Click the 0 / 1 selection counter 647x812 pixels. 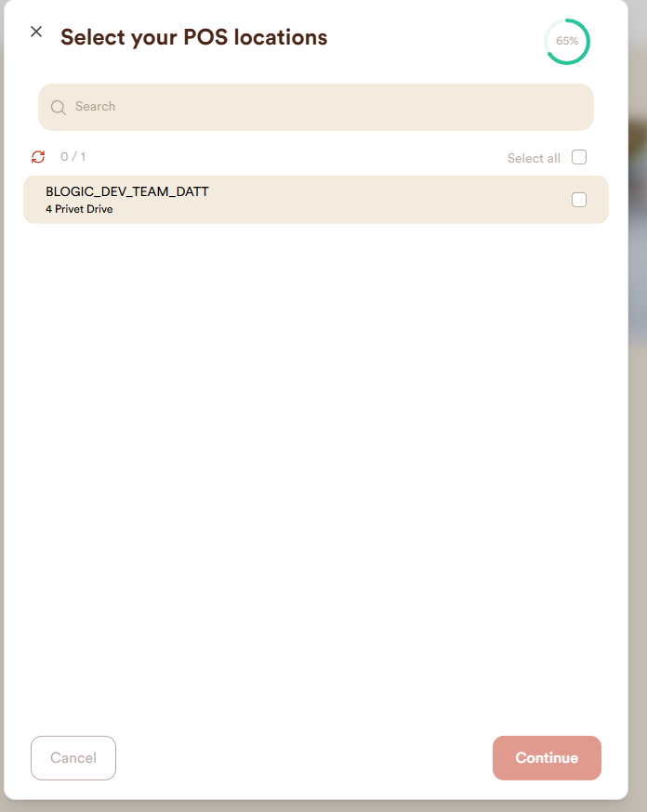click(73, 156)
